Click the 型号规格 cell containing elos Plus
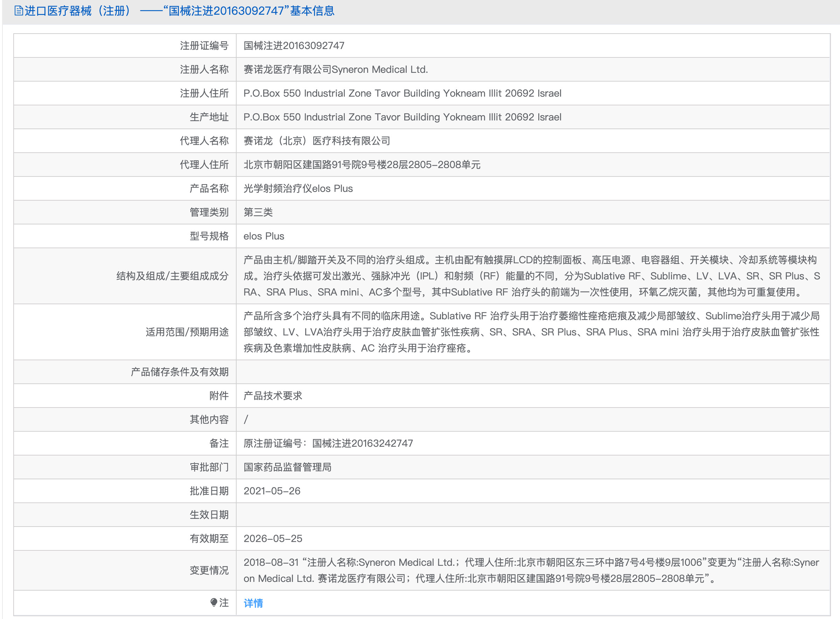The image size is (840, 619). pyautogui.click(x=264, y=236)
